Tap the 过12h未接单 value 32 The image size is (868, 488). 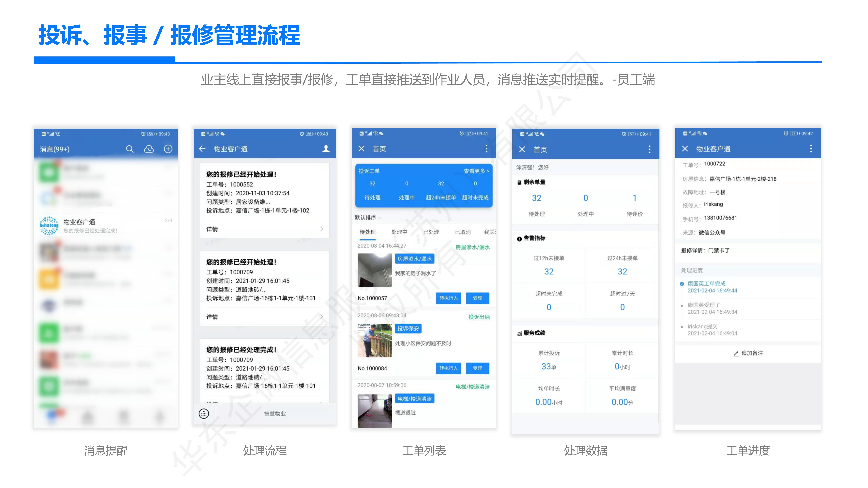coord(549,271)
